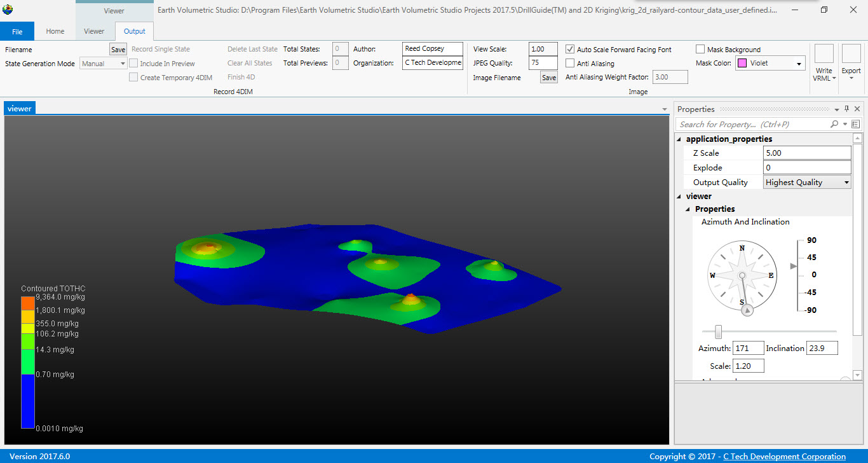The image size is (868, 463).
Task: Switch to the Viewer ribbon tab
Action: click(94, 31)
